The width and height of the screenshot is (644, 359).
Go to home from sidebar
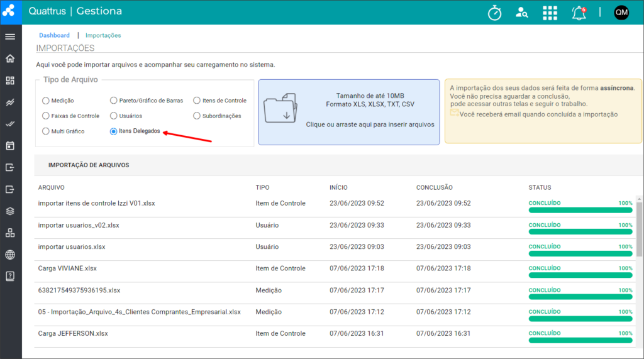(10, 58)
